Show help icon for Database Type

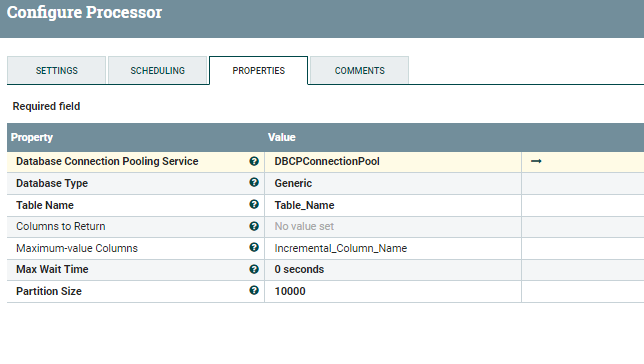[254, 182]
